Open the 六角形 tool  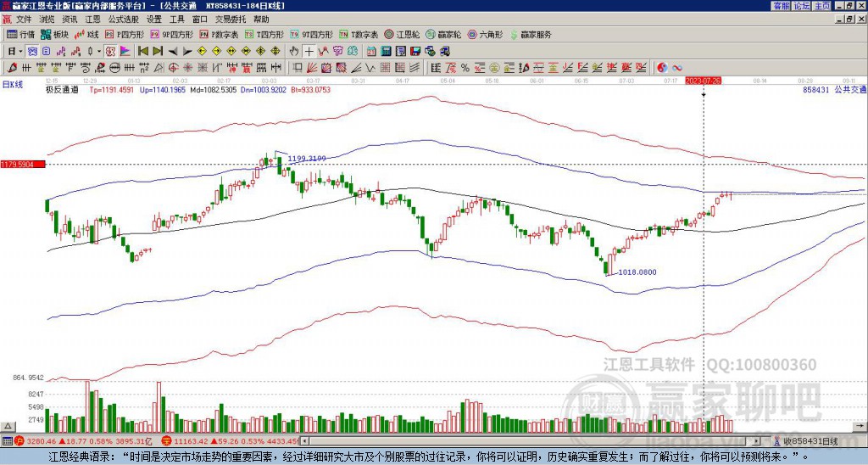pos(486,34)
